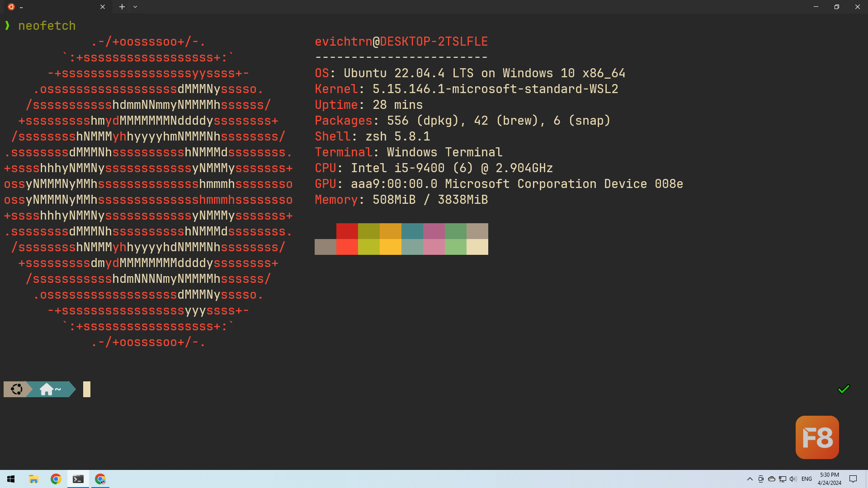Open the first Chrome icon beside File Explorer
This screenshot has width=868, height=488.
[x=56, y=479]
